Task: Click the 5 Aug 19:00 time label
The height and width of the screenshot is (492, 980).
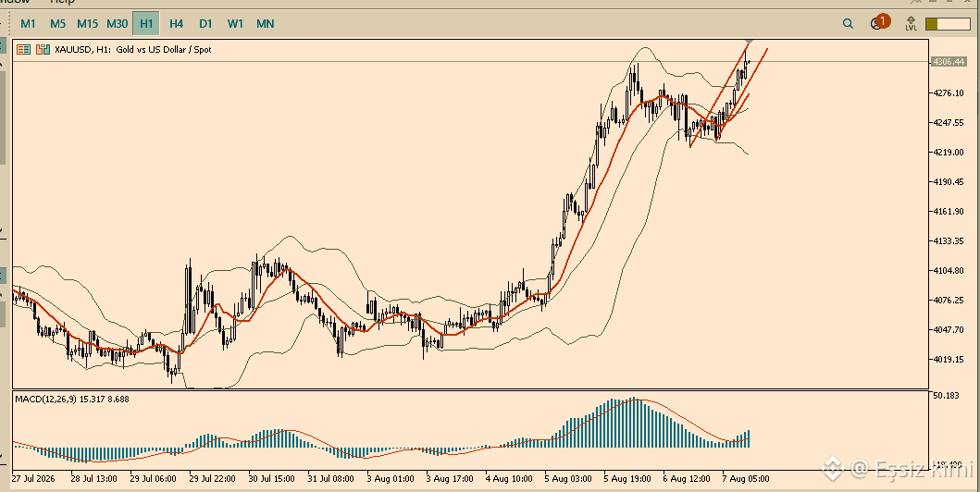Action: pyautogui.click(x=626, y=479)
